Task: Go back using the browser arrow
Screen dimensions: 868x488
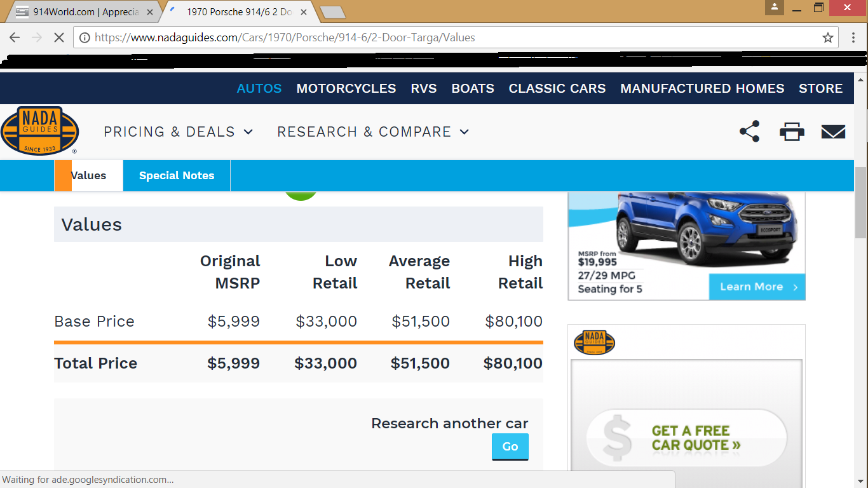Action: (x=15, y=37)
